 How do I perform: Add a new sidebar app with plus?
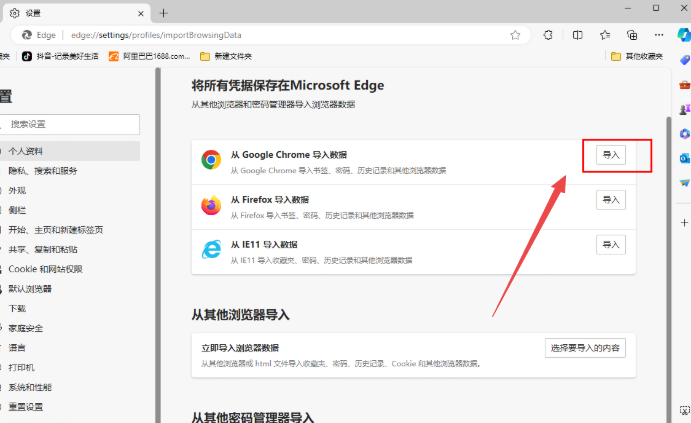pyautogui.click(x=684, y=223)
